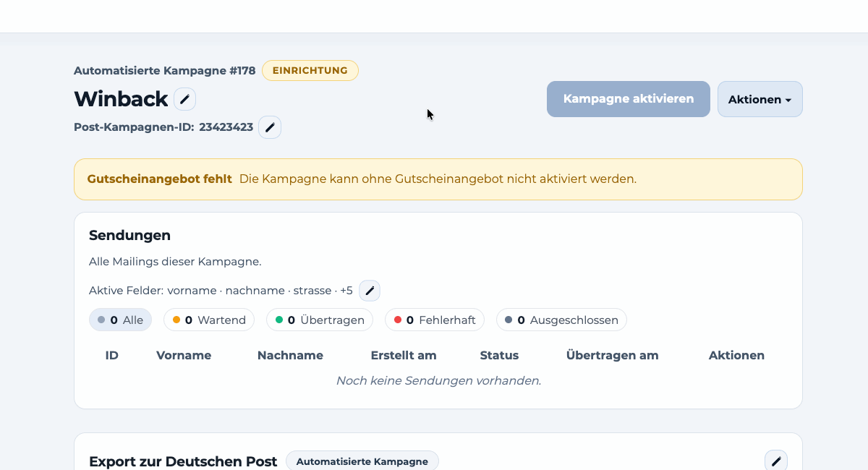Click the Nachname column header

[x=290, y=355]
